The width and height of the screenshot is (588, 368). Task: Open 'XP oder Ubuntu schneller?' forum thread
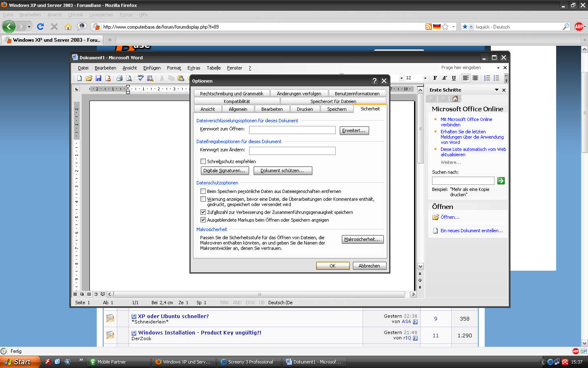click(174, 316)
